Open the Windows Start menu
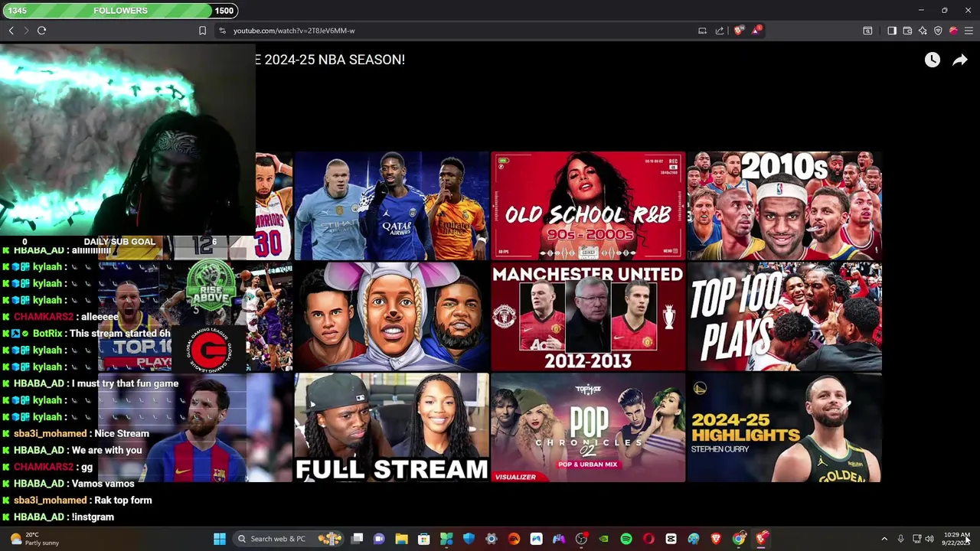This screenshot has height=551, width=980. coord(219,539)
